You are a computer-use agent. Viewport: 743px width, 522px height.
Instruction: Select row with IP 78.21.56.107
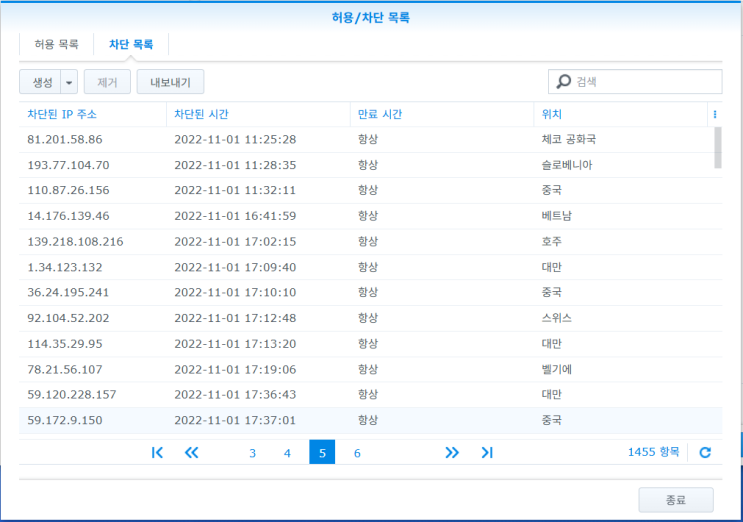pos(371,369)
